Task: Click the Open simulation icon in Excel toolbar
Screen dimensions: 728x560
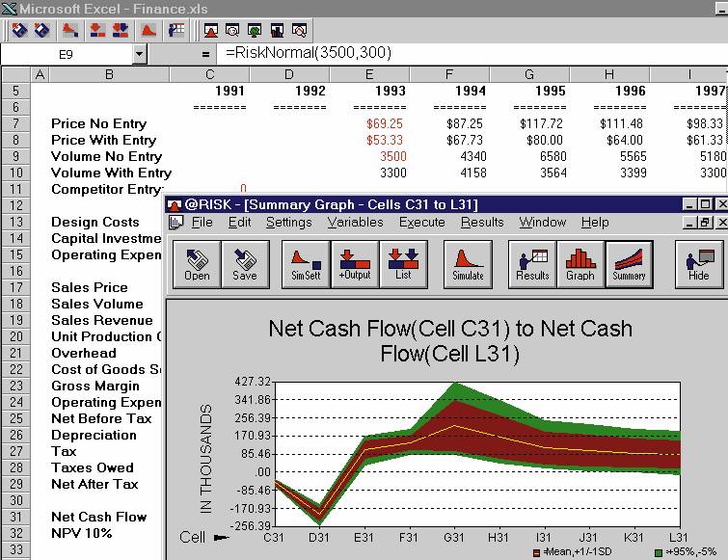Action: point(19,31)
